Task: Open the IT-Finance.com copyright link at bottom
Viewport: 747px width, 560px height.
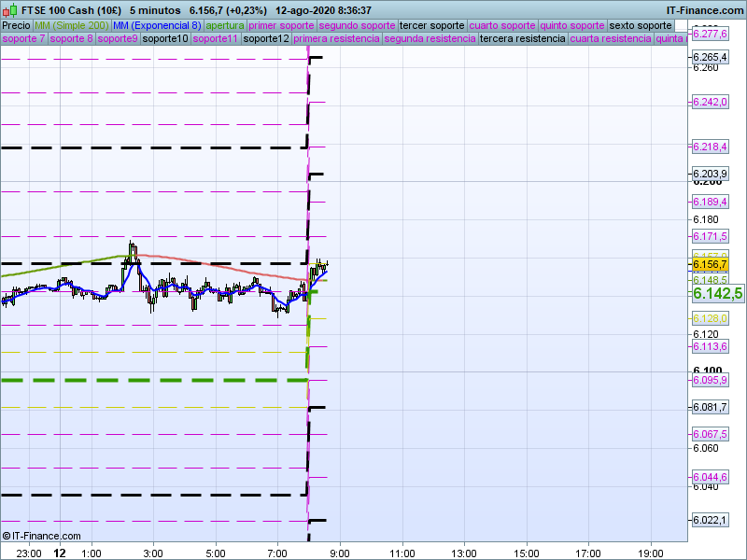Action: point(41,536)
